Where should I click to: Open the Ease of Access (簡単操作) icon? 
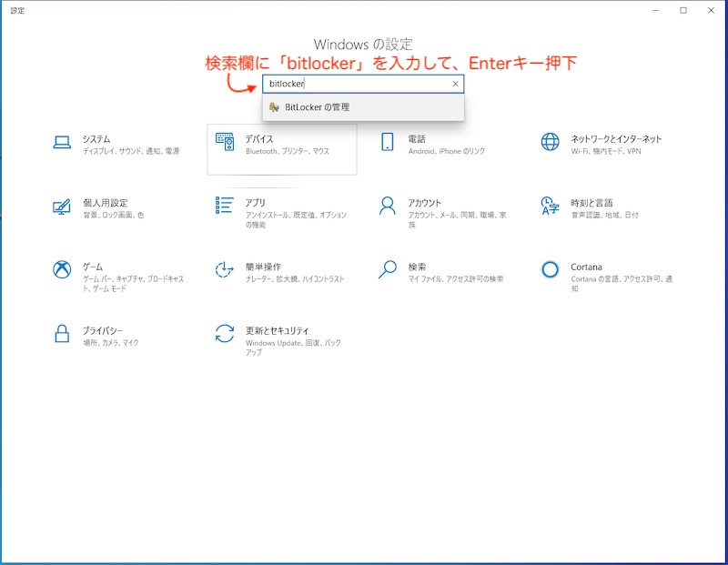[x=225, y=269]
